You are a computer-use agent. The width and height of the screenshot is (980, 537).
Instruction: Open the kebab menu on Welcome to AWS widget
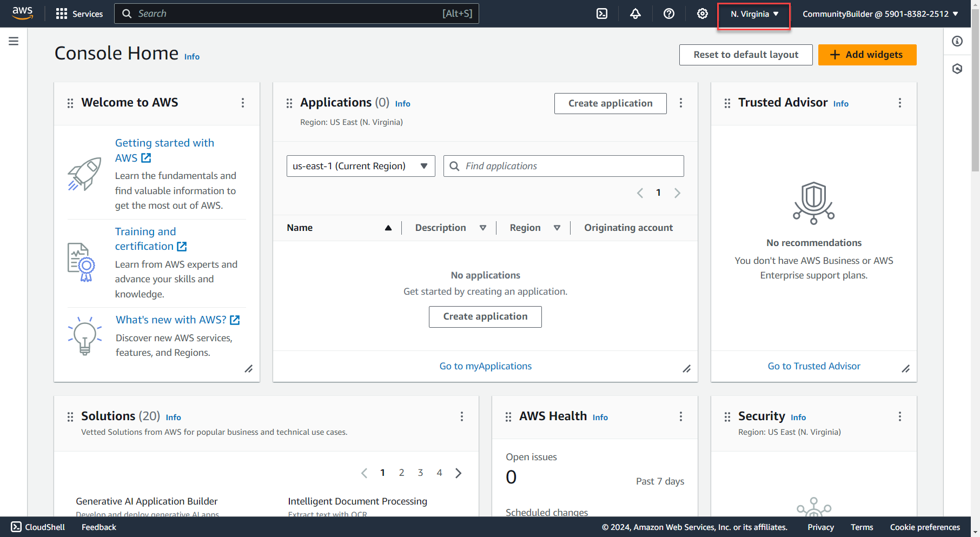(243, 103)
